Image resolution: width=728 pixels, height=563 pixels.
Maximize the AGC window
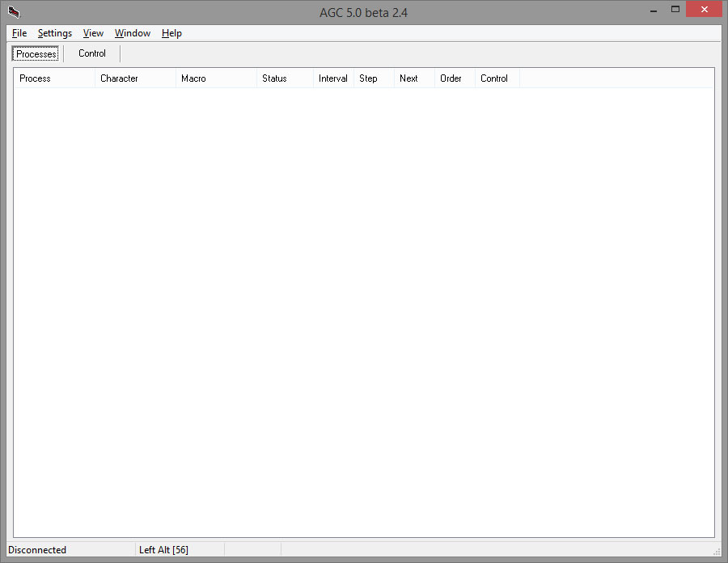tap(675, 9)
